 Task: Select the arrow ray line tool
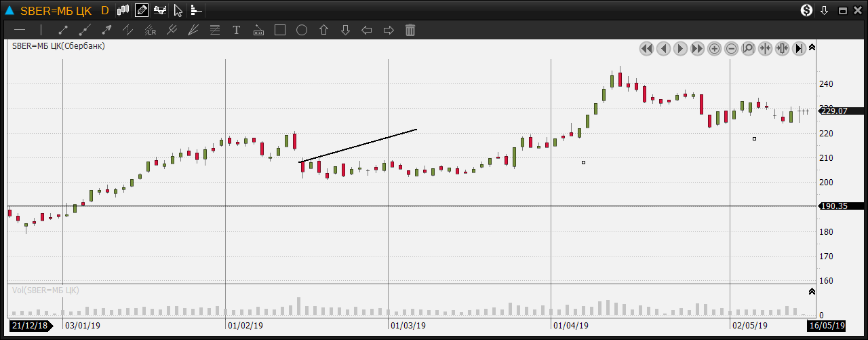click(x=106, y=30)
